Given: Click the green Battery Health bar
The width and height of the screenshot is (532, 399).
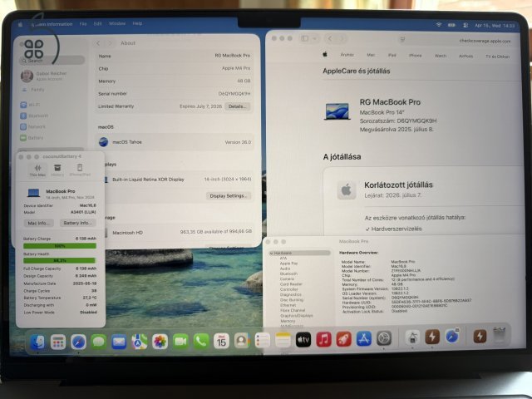Looking at the screenshot, I should (60, 260).
